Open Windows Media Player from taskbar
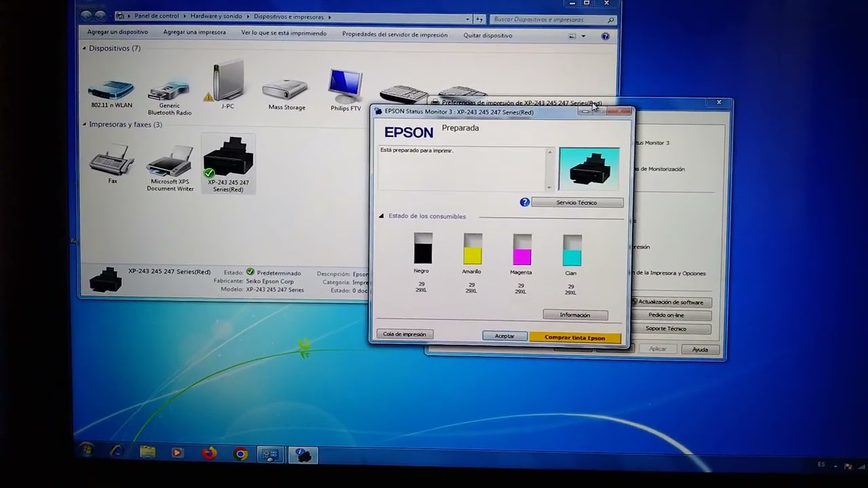This screenshot has width=868, height=488. point(177,452)
